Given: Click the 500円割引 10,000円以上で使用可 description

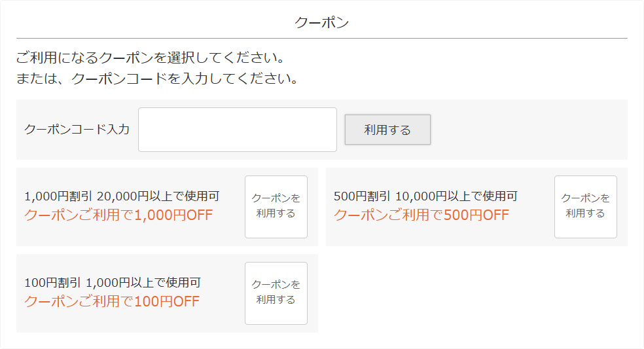Looking at the screenshot, I should [425, 196].
